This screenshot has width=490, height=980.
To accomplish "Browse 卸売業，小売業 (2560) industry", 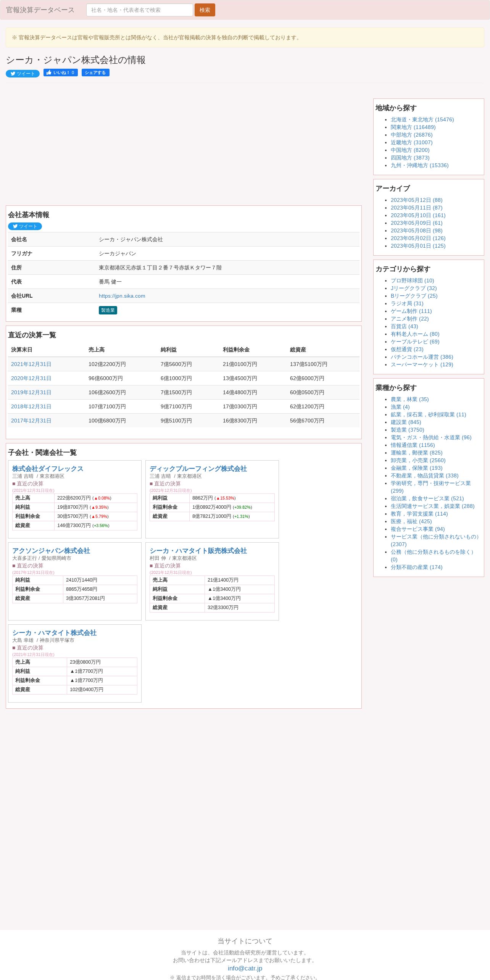I will coord(418,460).
